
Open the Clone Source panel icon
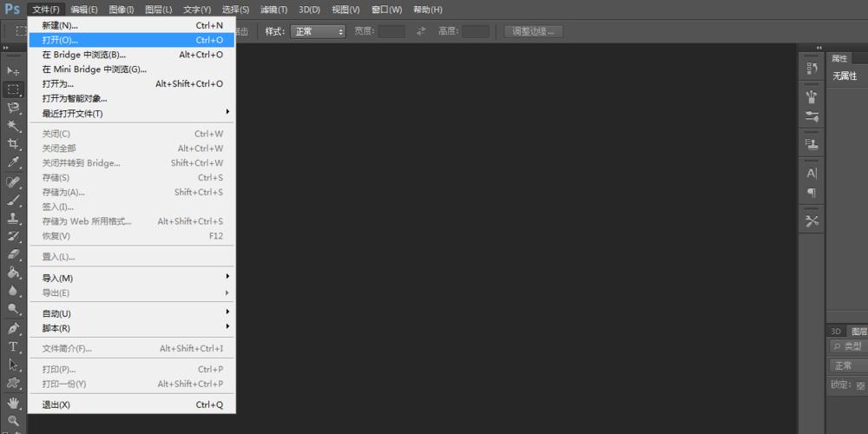(x=812, y=144)
